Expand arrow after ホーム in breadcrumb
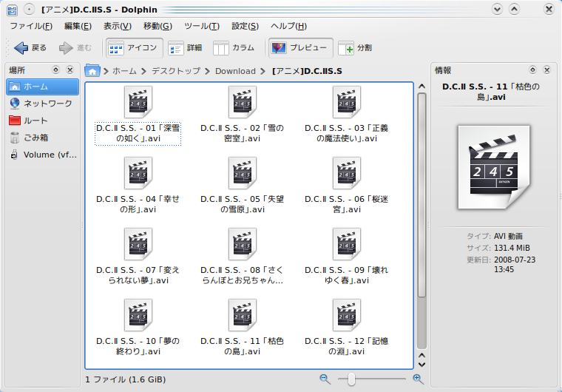 coord(143,71)
